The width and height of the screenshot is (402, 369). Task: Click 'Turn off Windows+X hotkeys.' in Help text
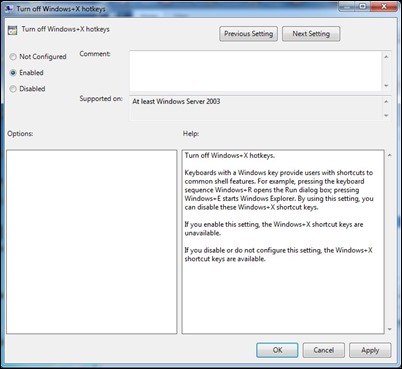pos(230,156)
